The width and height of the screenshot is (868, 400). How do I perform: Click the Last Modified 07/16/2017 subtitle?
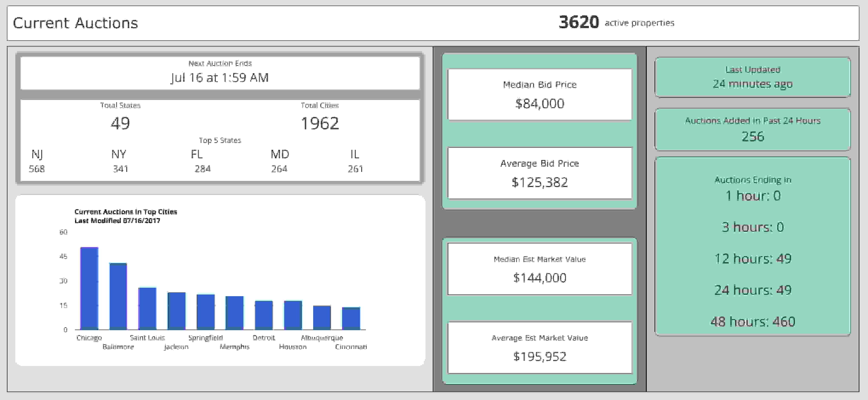pyautogui.click(x=117, y=220)
